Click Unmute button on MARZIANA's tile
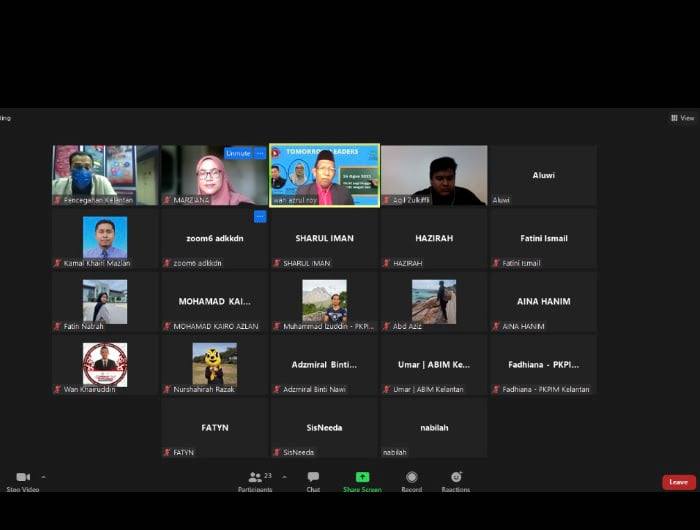The height and width of the screenshot is (530, 700). pyautogui.click(x=238, y=153)
